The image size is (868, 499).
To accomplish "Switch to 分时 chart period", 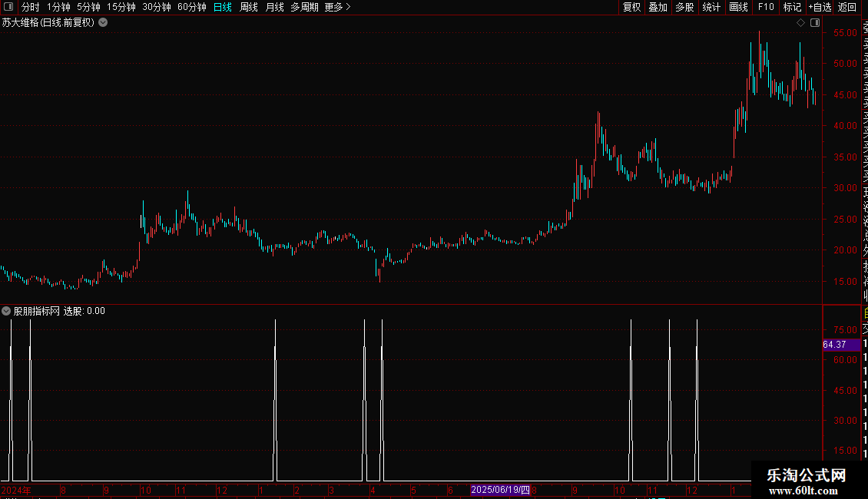I will 31,7.
